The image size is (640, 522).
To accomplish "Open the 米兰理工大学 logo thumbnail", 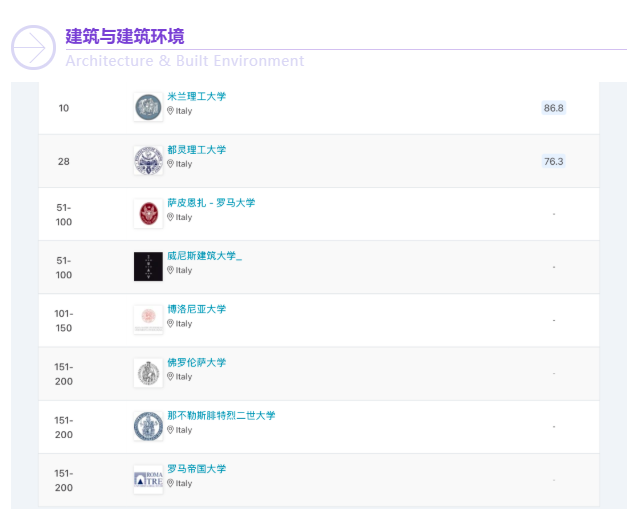I will click(x=148, y=107).
